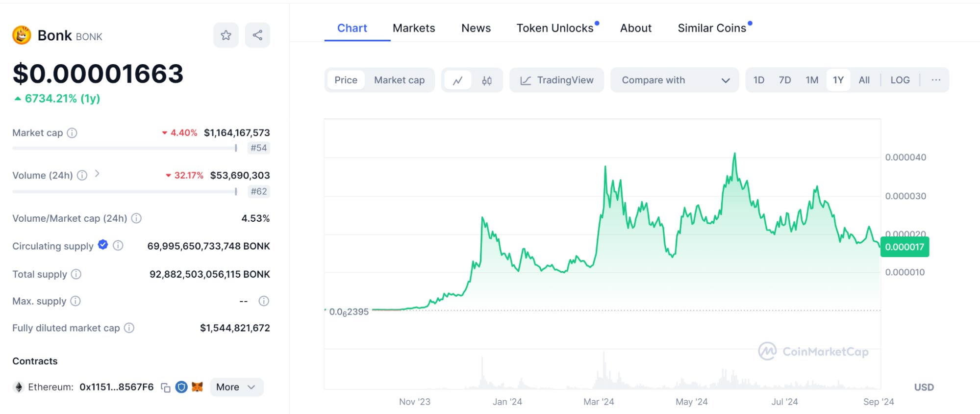Click the blue shield security icon
This screenshot has width=980, height=414.
181,387
